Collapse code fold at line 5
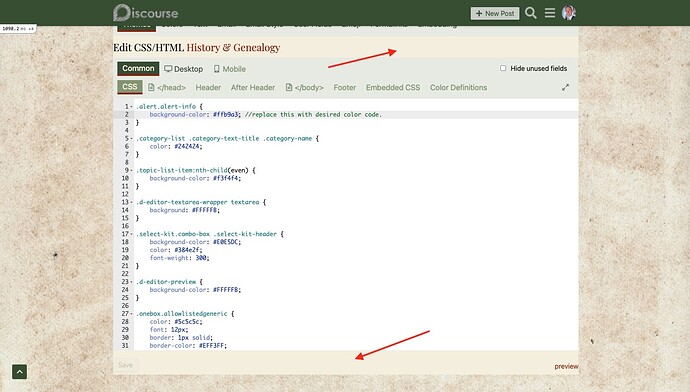The height and width of the screenshot is (392, 690). tap(131, 139)
